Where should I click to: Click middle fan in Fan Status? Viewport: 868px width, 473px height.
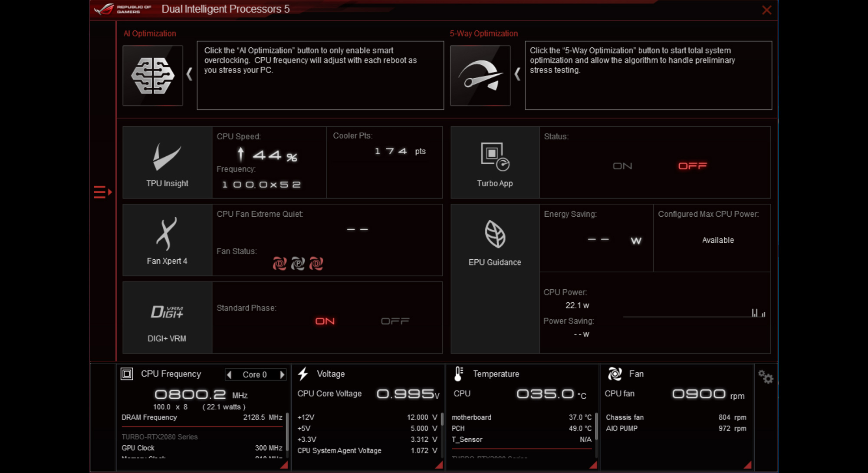coord(298,263)
